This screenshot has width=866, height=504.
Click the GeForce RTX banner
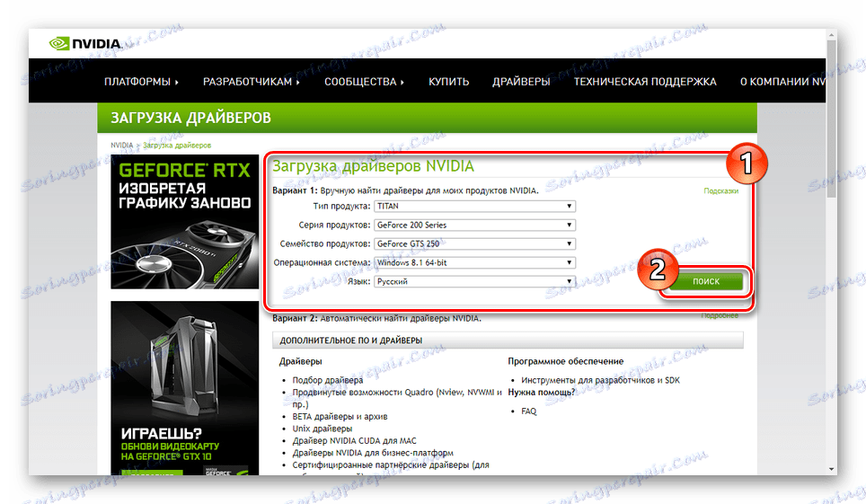point(184,222)
